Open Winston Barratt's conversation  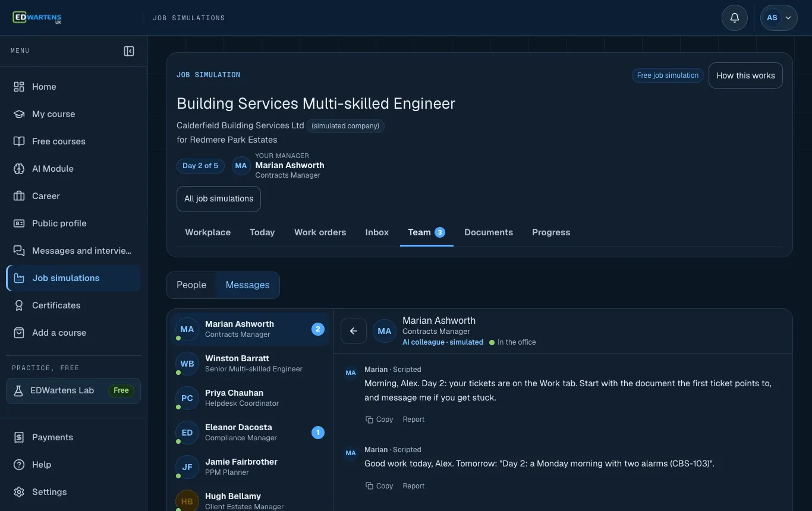click(x=250, y=364)
